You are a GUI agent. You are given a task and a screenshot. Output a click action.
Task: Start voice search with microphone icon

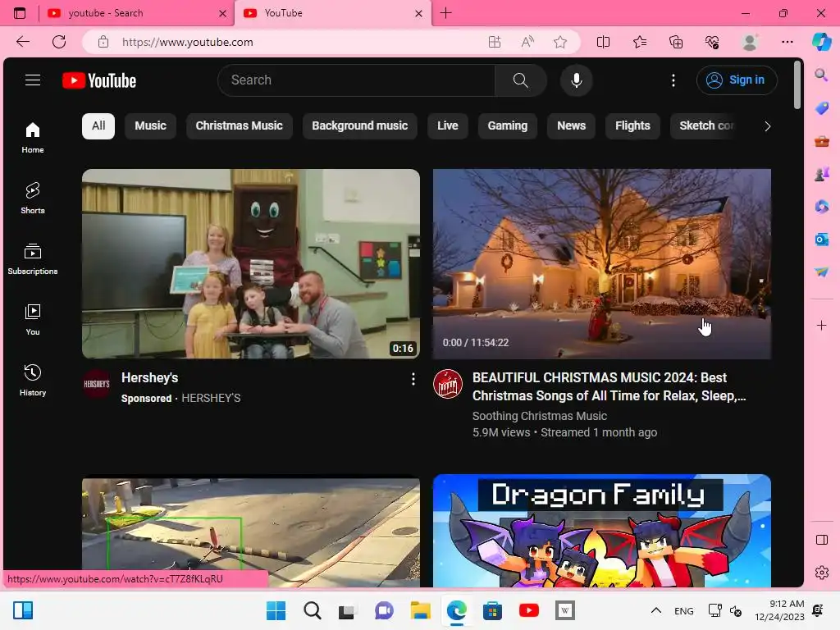577,80
